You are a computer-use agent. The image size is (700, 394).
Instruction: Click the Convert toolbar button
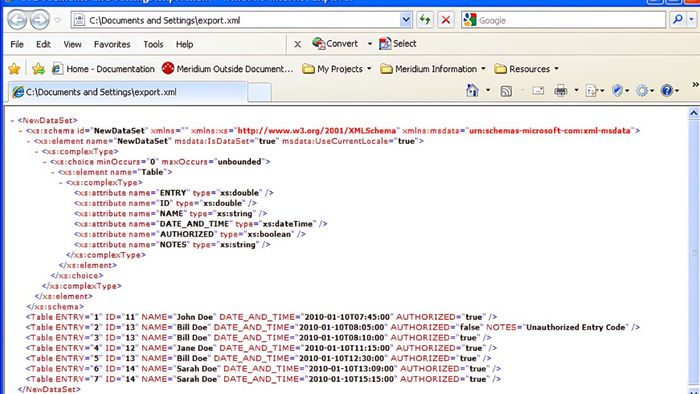335,44
